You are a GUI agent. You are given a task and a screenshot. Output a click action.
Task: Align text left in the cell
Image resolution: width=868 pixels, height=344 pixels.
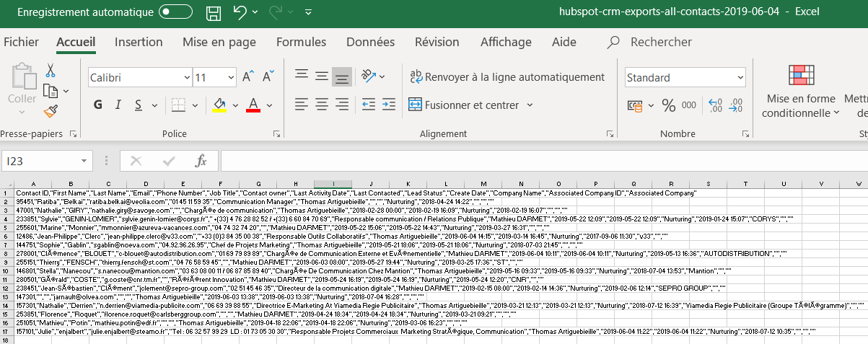coord(302,105)
